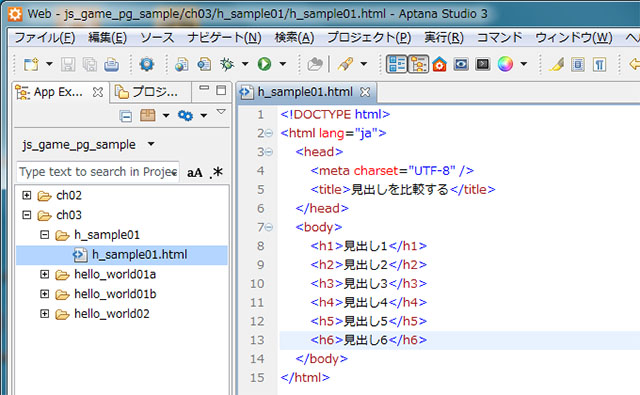This screenshot has width=640, height=395.
Task: Click the second globe page icon
Action: click(204, 64)
